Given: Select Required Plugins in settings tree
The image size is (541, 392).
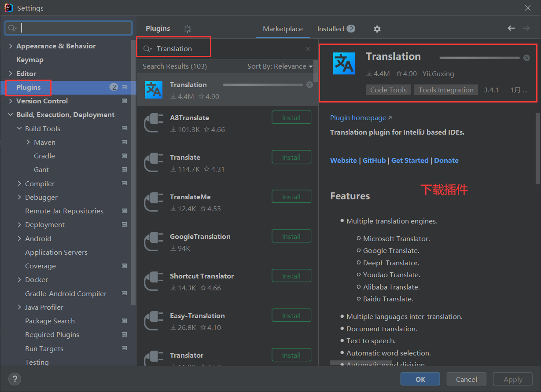Looking at the screenshot, I should tap(52, 334).
